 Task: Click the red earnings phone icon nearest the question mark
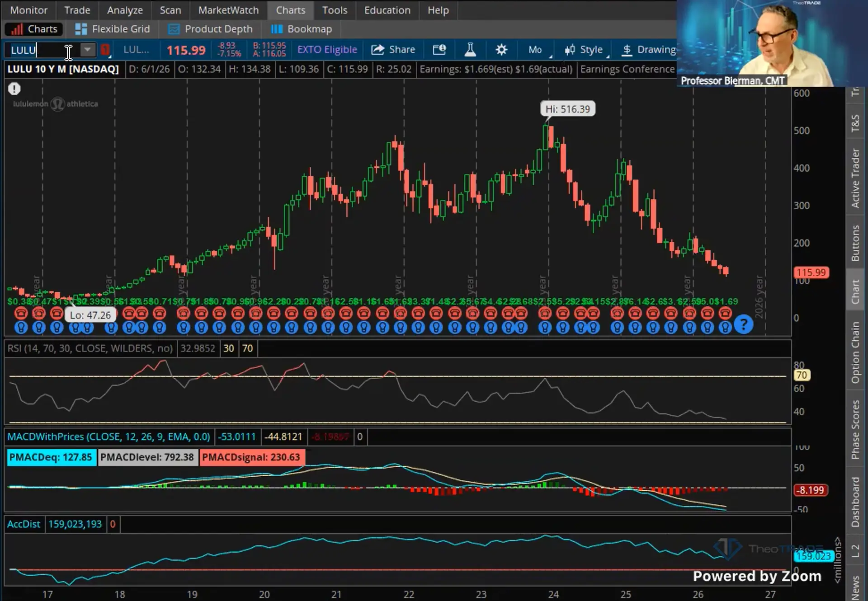click(x=725, y=313)
